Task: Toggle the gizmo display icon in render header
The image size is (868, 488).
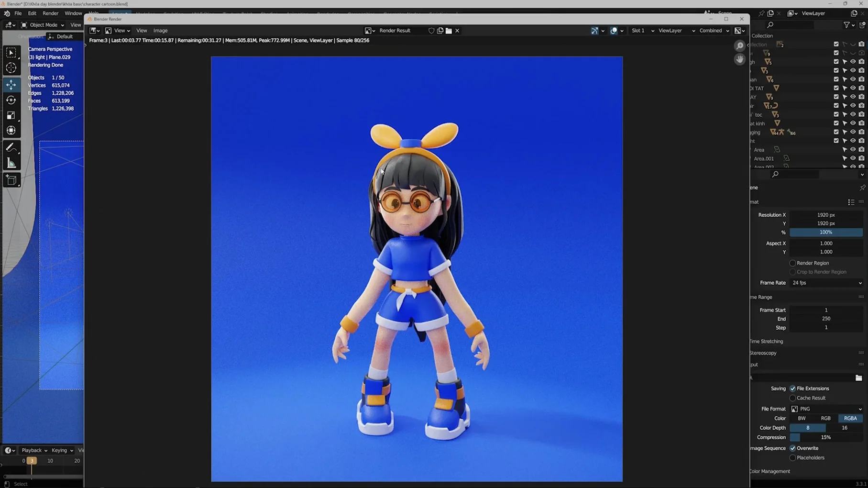Action: click(594, 31)
